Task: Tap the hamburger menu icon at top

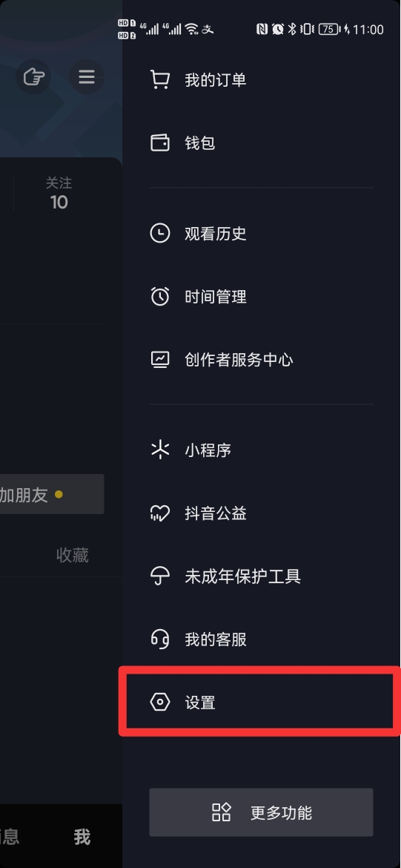Action: click(86, 76)
